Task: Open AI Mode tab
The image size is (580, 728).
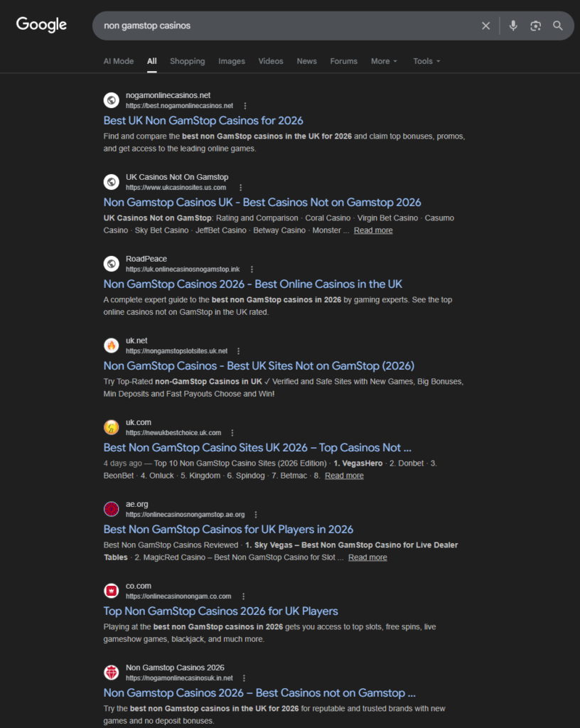Action: [118, 61]
